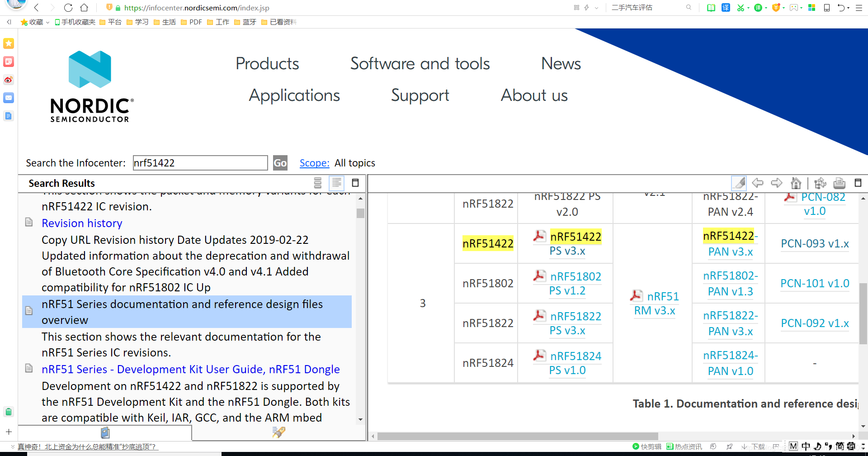Open nRF51422 PS v3.x PDF link

coord(567,243)
